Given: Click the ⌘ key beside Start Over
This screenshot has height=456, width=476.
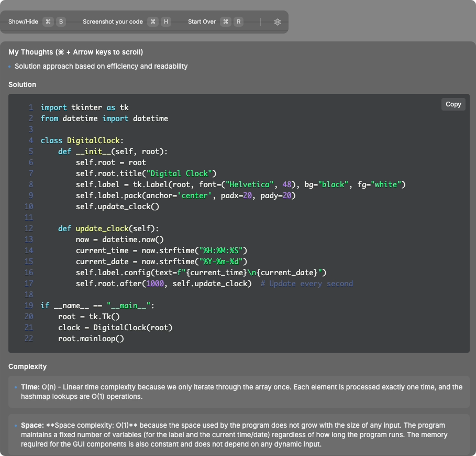Looking at the screenshot, I should [226, 22].
